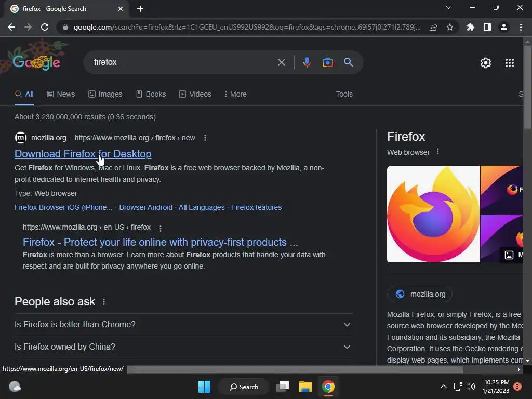Click the scroll-right arrow on horizontal scrollbar
This screenshot has height=399, width=532.
click(x=519, y=369)
